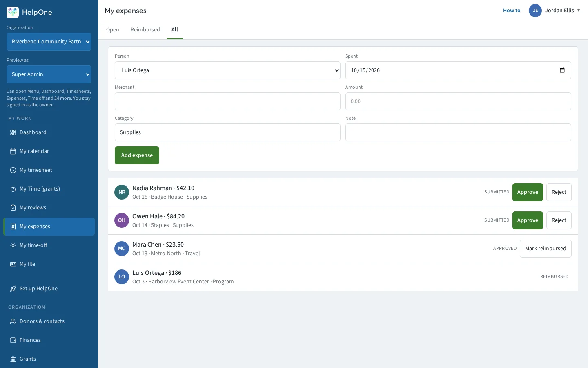Image resolution: width=588 pixels, height=368 pixels.
Task: Open the Preview as role dropdown
Action: click(x=49, y=74)
